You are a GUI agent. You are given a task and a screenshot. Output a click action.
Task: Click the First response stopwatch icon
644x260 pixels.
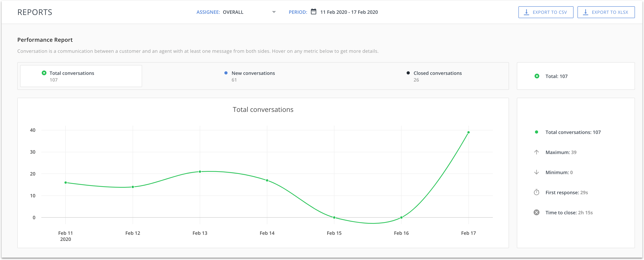(x=537, y=192)
